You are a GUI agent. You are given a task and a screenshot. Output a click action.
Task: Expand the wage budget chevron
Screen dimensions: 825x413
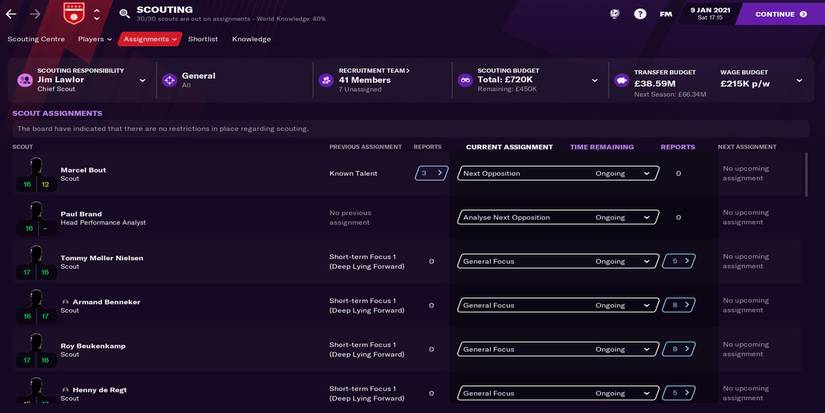click(799, 80)
